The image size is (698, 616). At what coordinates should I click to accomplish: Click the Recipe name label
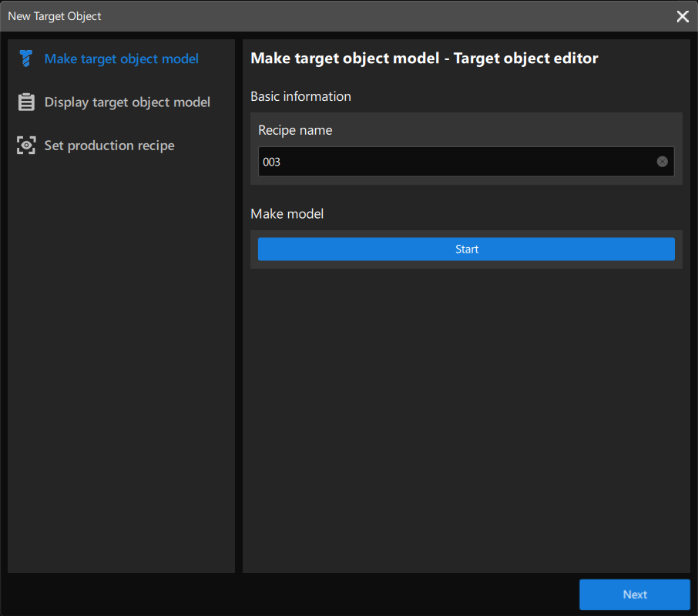pos(295,130)
